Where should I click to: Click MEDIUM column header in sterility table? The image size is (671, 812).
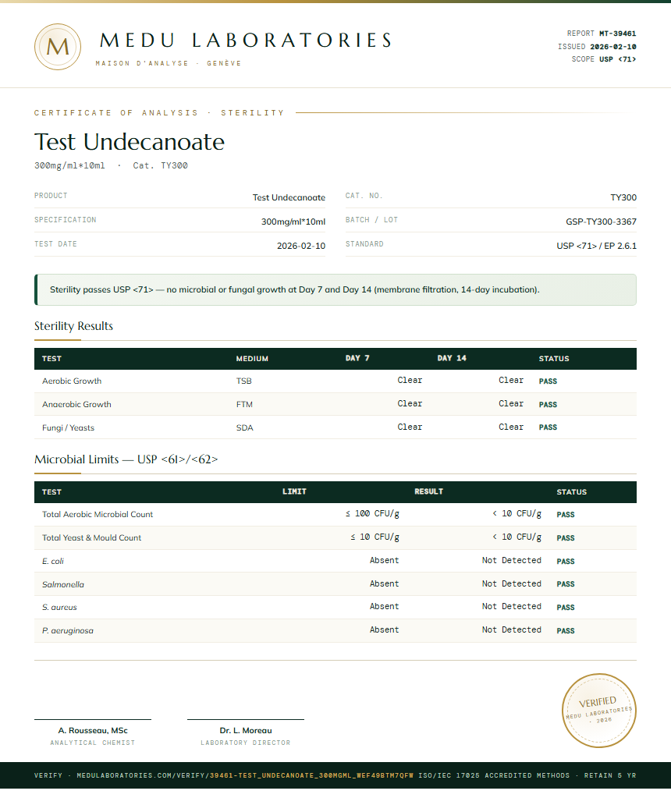(252, 358)
